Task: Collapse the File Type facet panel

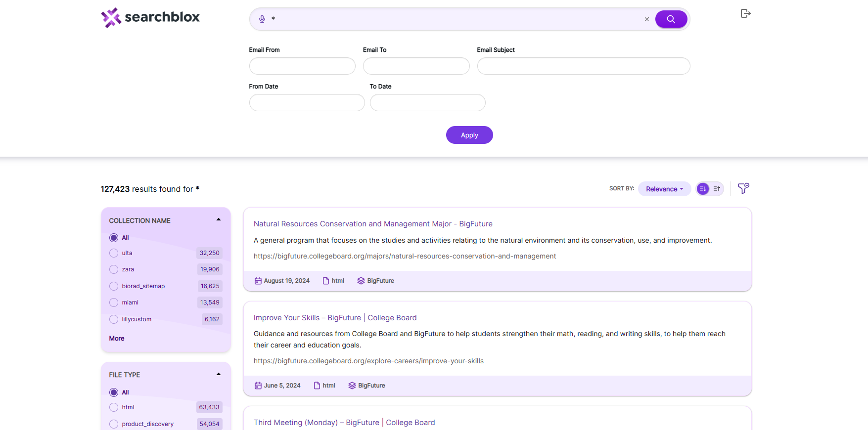Action: click(x=219, y=374)
